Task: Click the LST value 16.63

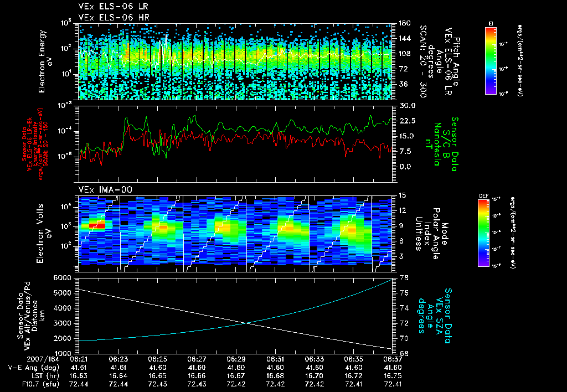Action: pos(79,376)
